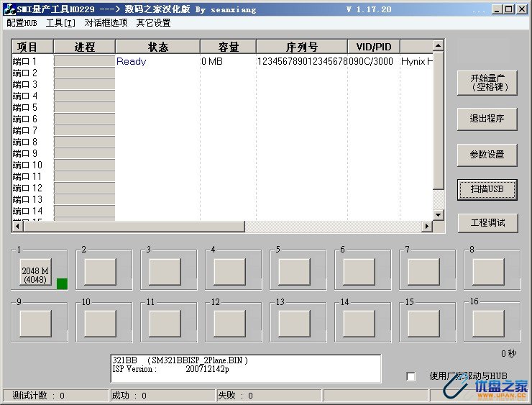Enable the 使用厂家驱动与HUB checkbox
532x405 pixels.
(x=411, y=376)
